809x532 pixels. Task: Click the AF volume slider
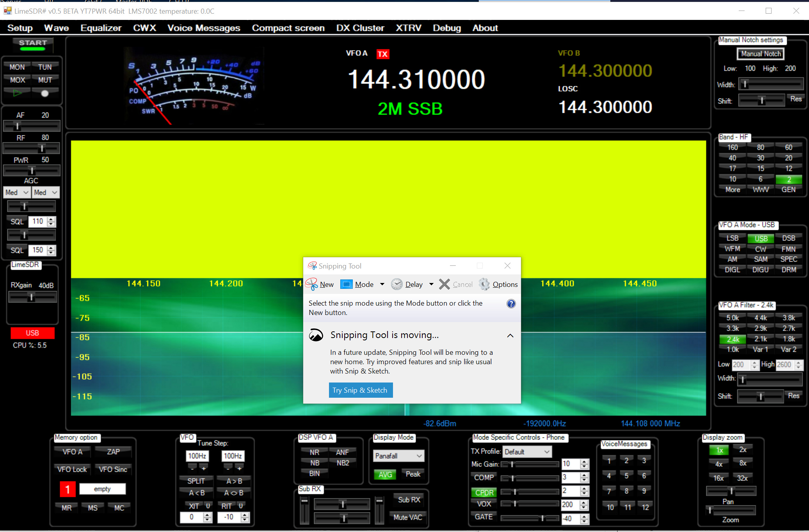click(31, 126)
